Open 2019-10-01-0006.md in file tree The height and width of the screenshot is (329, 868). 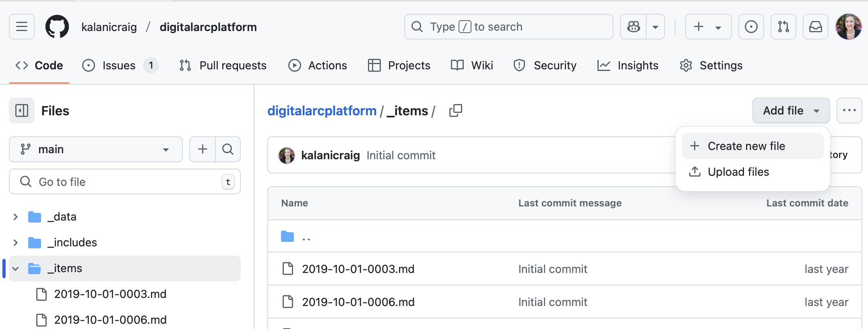(x=110, y=320)
